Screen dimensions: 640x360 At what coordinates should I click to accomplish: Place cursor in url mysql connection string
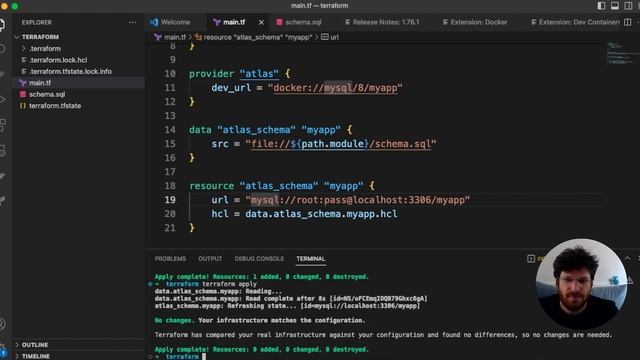point(358,200)
